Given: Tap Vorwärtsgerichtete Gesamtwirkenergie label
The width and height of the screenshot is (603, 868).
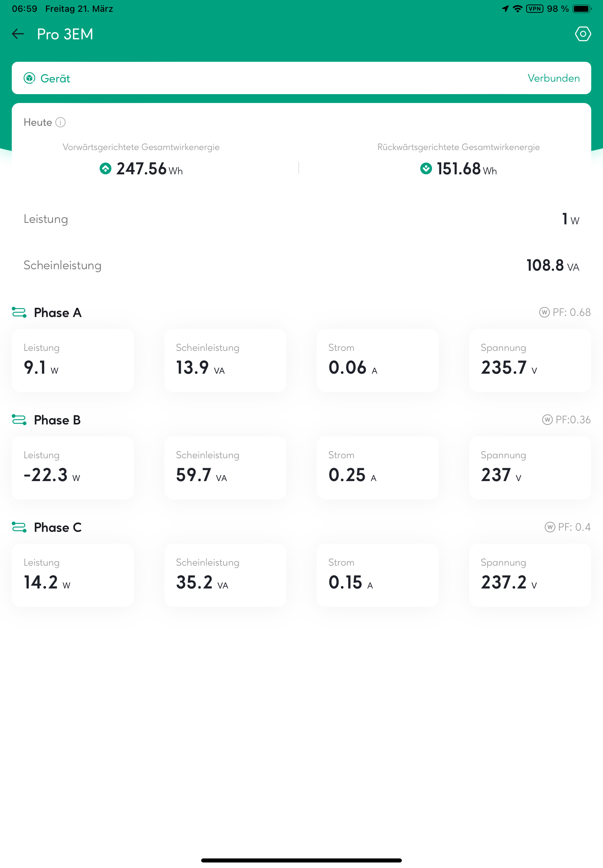Looking at the screenshot, I should tap(141, 147).
